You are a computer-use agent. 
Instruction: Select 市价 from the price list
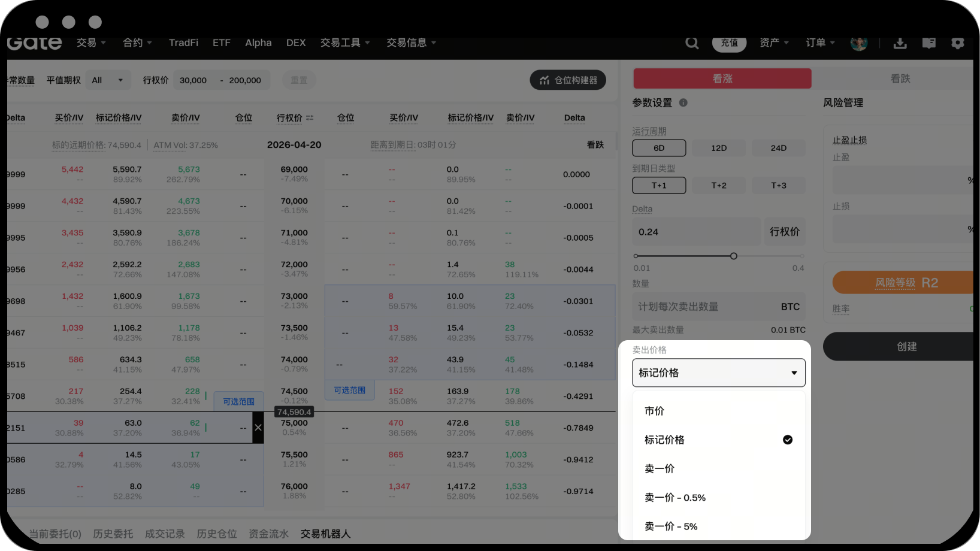click(x=654, y=411)
